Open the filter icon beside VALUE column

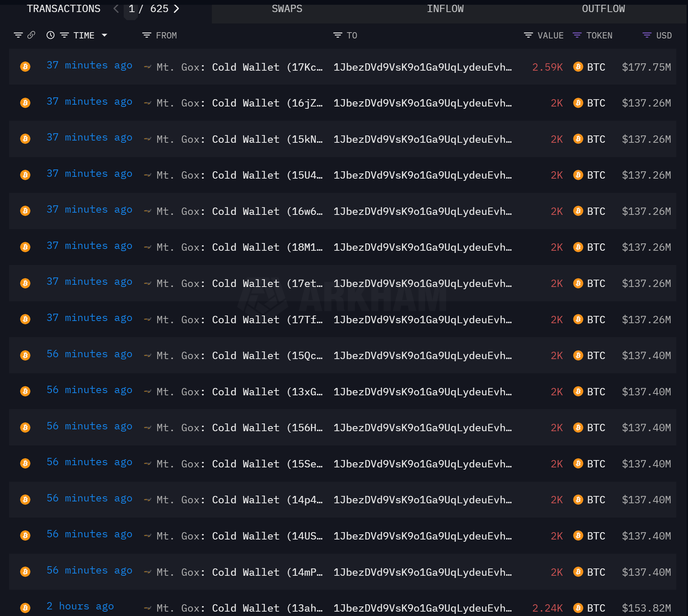tap(528, 35)
